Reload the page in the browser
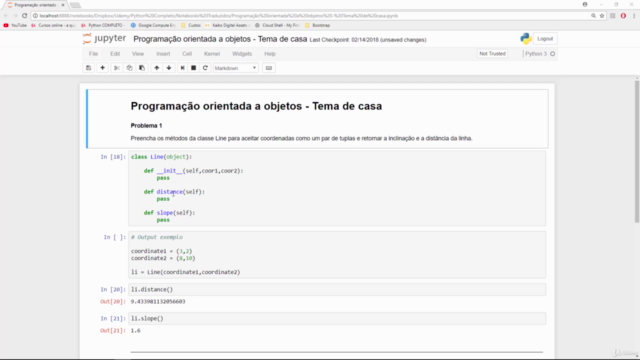This screenshot has height=360, width=640. 24,16
